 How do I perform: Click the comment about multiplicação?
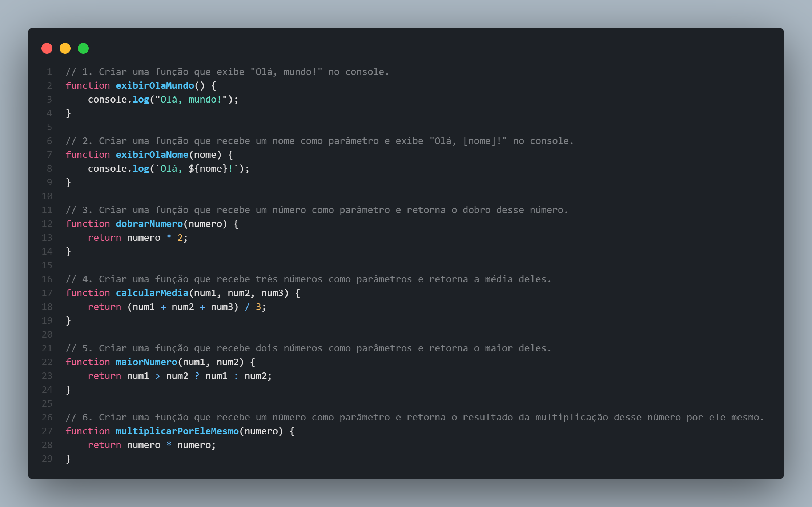click(415, 417)
